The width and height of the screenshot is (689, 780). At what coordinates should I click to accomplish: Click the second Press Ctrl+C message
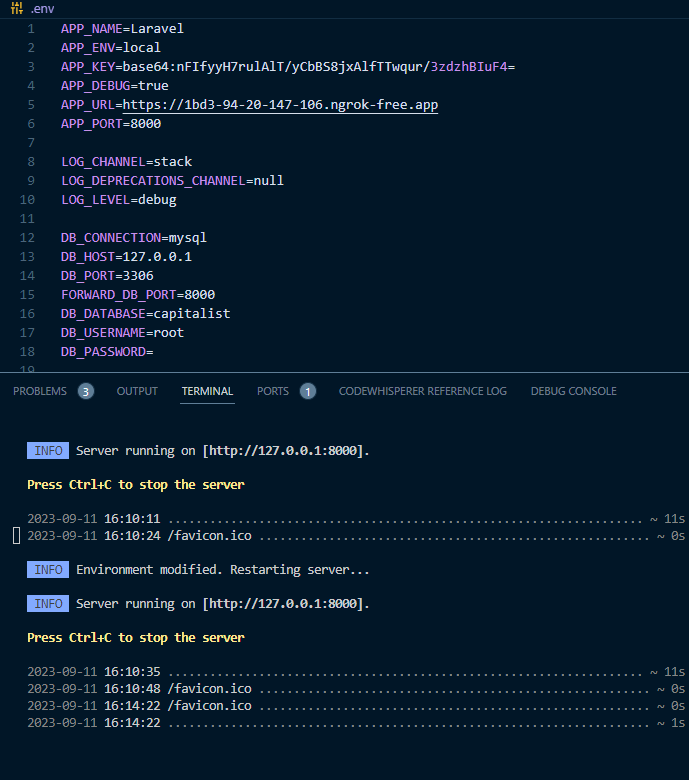click(136, 638)
